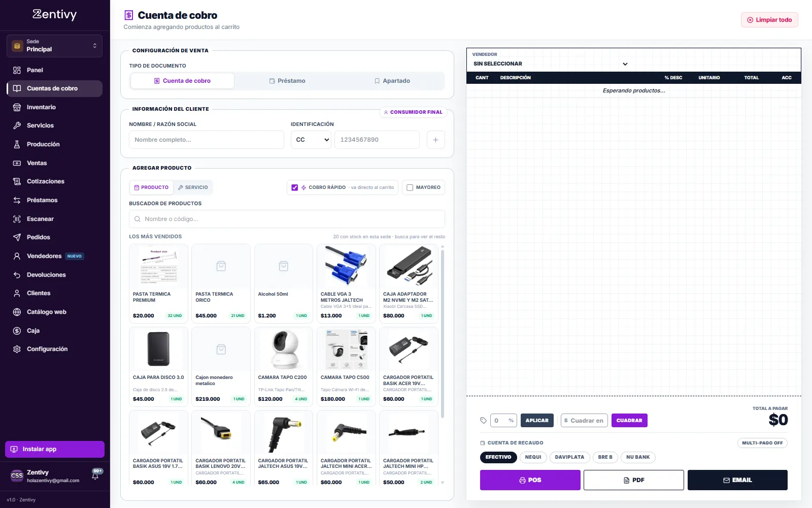This screenshot has height=508, width=812.
Task: Select the Producto tab
Action: tap(151, 187)
